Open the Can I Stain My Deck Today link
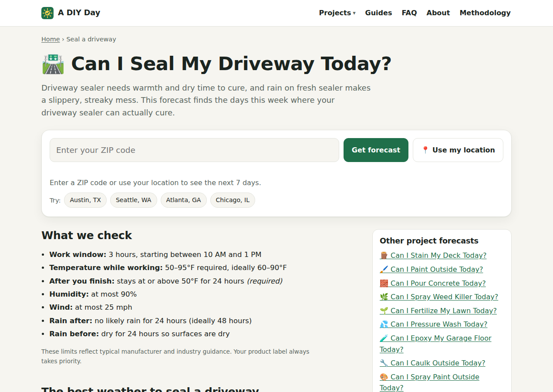The height and width of the screenshot is (392, 553). coord(433,256)
